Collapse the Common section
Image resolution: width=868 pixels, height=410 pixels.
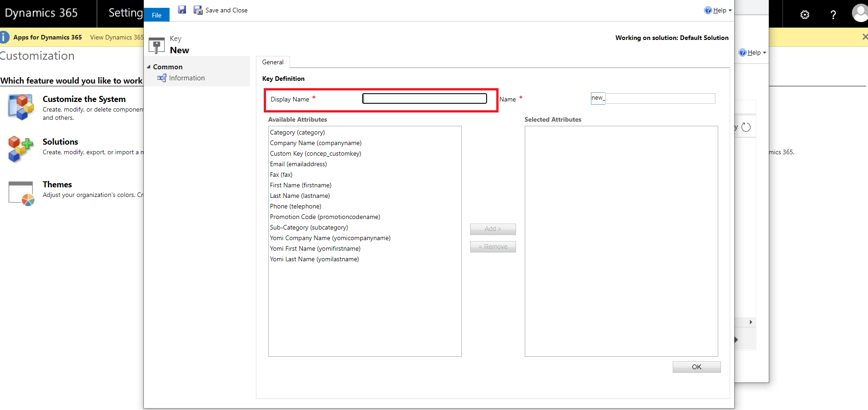pyautogui.click(x=148, y=67)
